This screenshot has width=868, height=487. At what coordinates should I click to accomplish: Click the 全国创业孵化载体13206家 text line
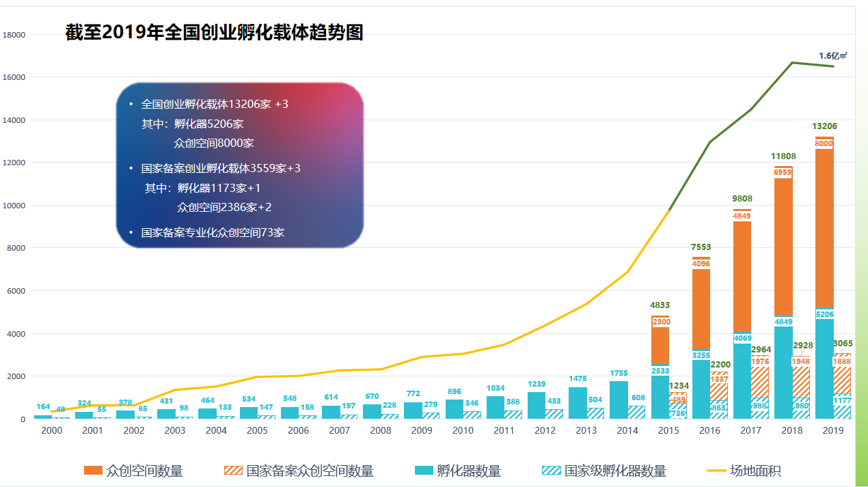pyautogui.click(x=215, y=105)
